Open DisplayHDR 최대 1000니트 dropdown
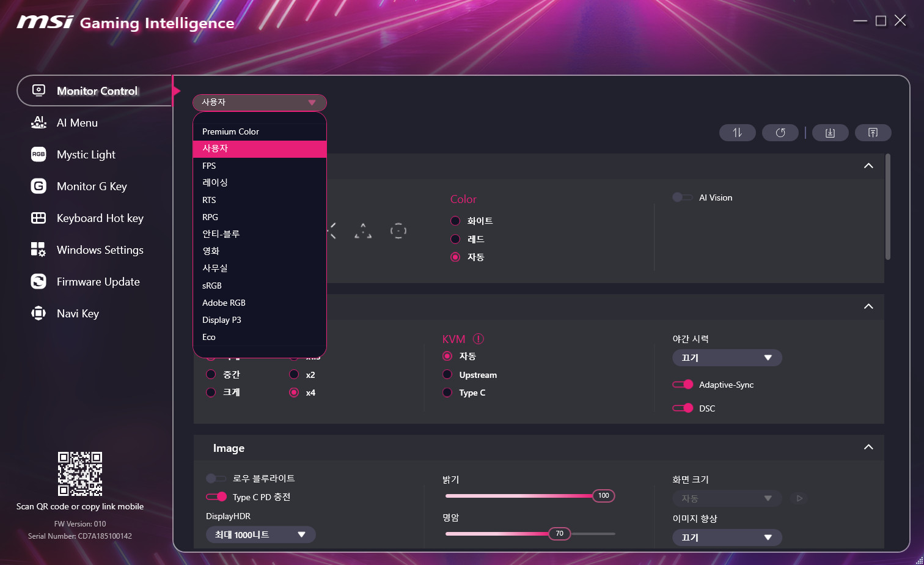The height and width of the screenshot is (565, 924). pyautogui.click(x=260, y=534)
